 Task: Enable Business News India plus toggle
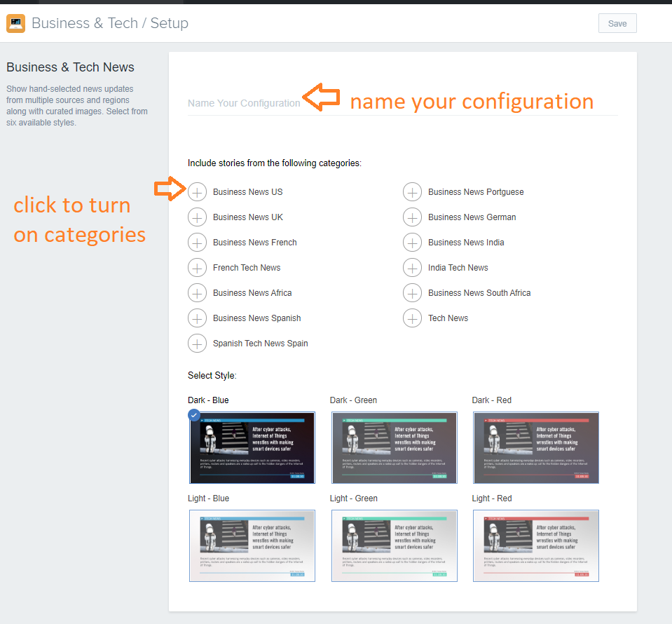tap(412, 243)
